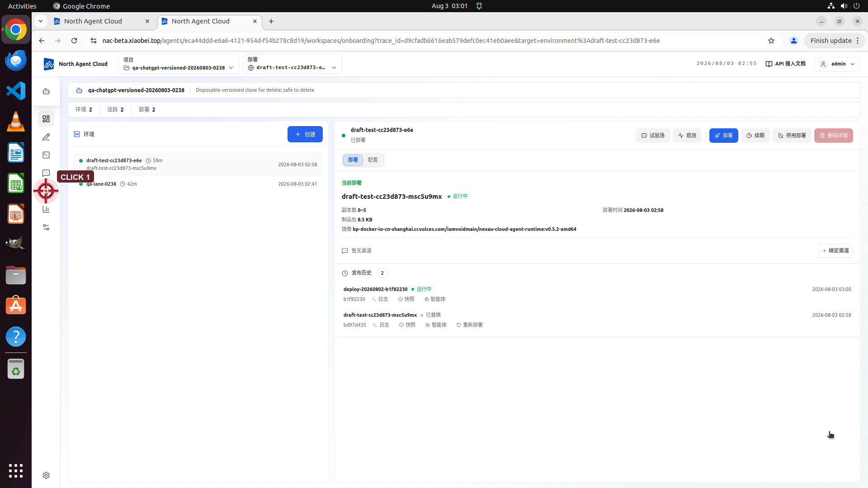The image size is (868, 488).
Task: Open Chrome's tab search dropdown arrow
Action: 41,21
